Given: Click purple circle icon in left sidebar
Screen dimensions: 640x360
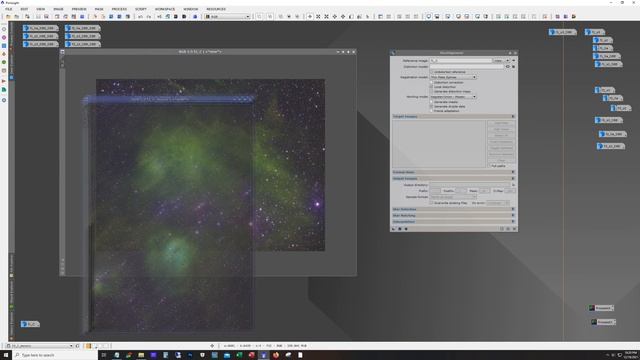Looking at the screenshot, I should click(4, 38).
